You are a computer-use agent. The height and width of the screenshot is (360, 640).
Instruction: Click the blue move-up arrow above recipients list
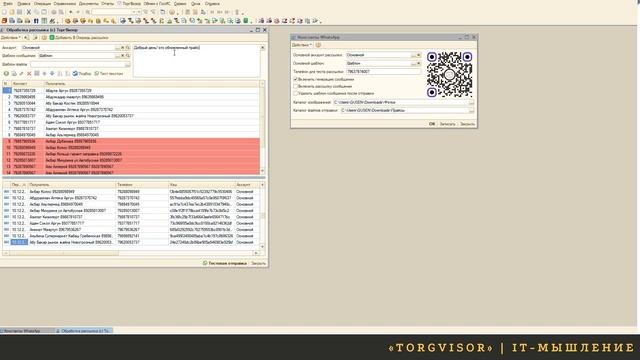(44, 73)
